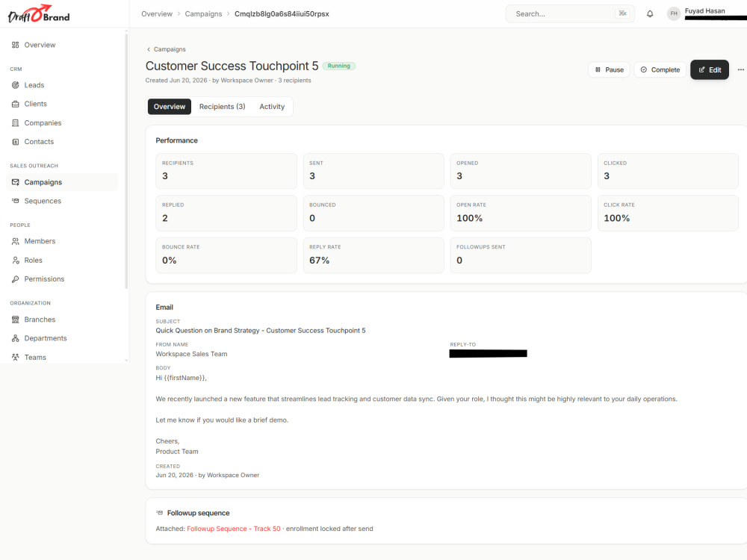Click the Overview sidebar icon
Viewport: 747px width, 560px height.
pyautogui.click(x=15, y=45)
